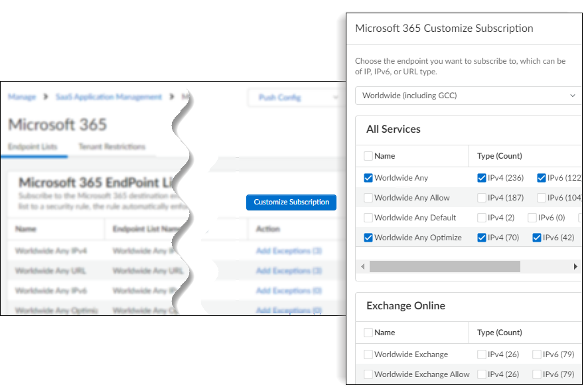Click the All Services Type (Count) header
This screenshot has height=389, width=588.
[x=499, y=156]
